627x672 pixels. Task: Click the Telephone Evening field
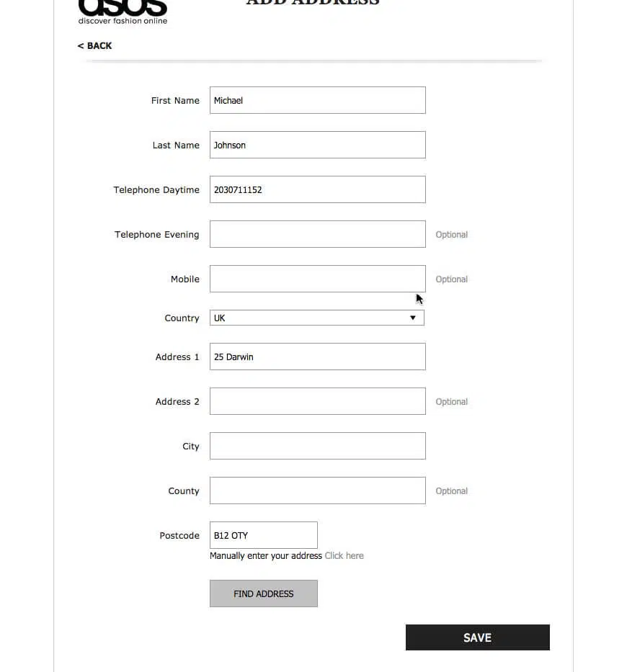point(317,235)
